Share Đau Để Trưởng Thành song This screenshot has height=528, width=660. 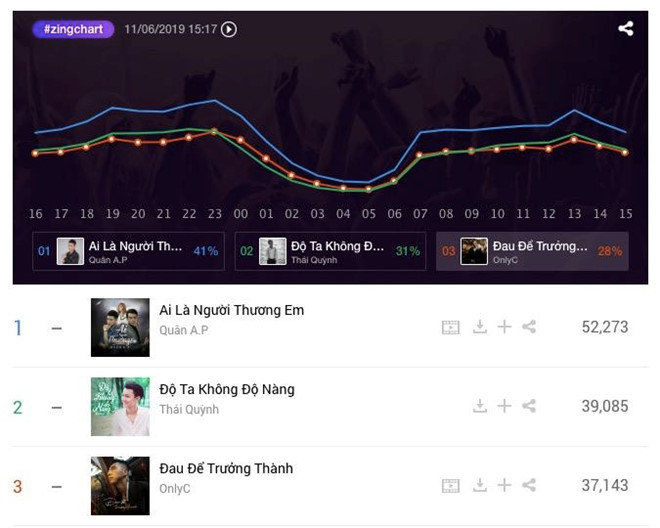tap(529, 485)
